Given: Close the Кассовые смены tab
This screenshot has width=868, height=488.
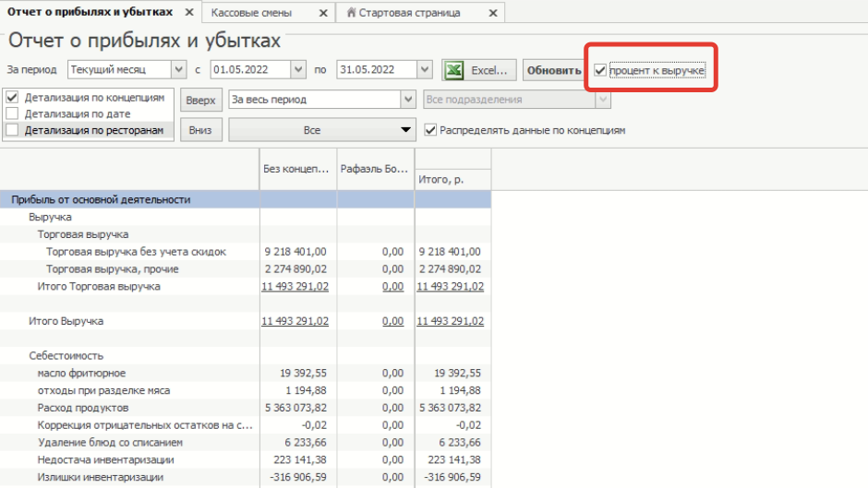Looking at the screenshot, I should point(322,14).
